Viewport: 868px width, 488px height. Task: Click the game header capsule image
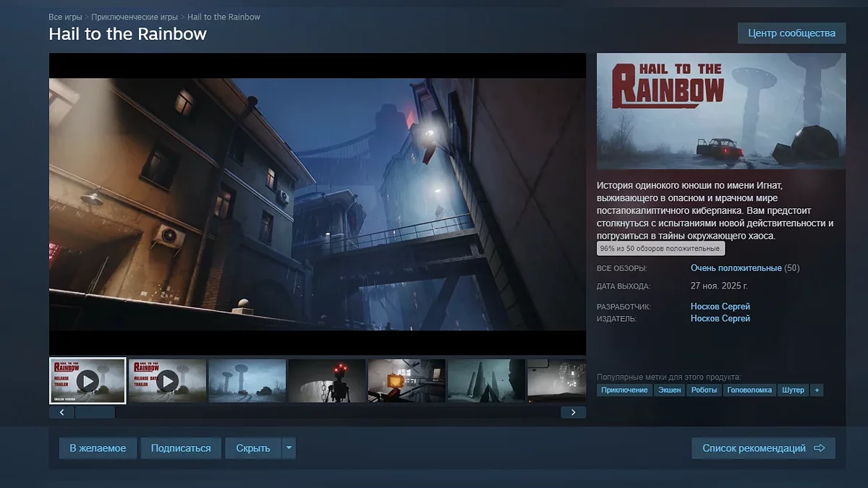click(x=721, y=111)
